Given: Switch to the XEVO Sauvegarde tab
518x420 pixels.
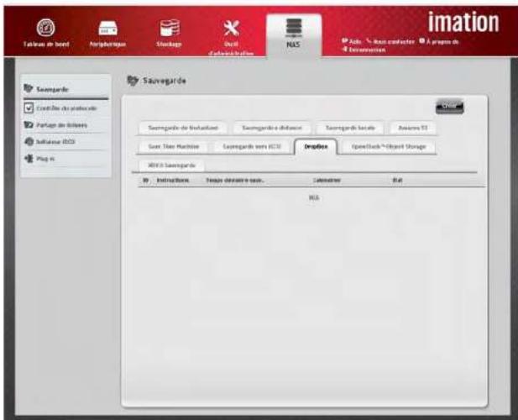Looking at the screenshot, I should click(171, 165).
